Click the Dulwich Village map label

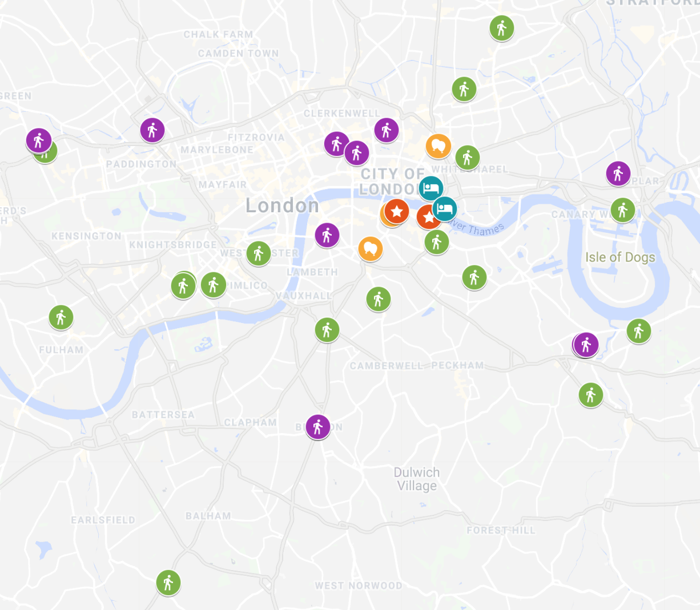pos(417,479)
